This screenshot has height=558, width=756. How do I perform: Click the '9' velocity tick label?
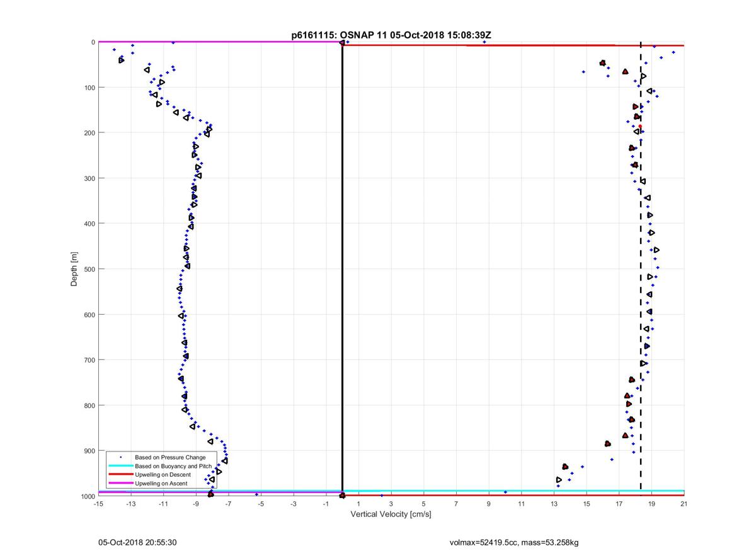(x=489, y=504)
